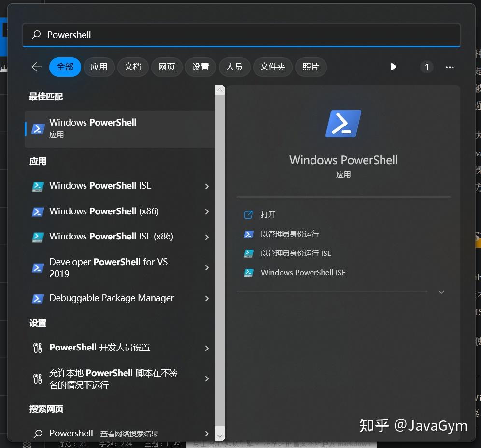The height and width of the screenshot is (448, 481).
Task: Click the Powershell search input field
Action: click(241, 35)
